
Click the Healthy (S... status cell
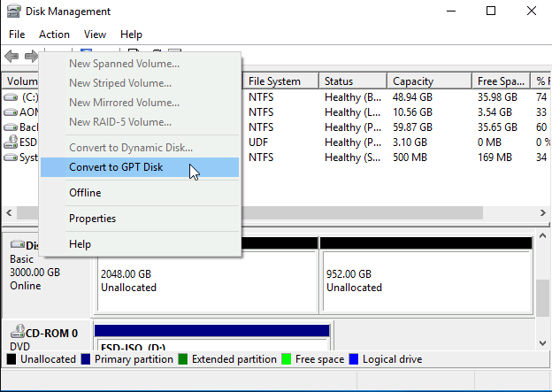tap(353, 158)
